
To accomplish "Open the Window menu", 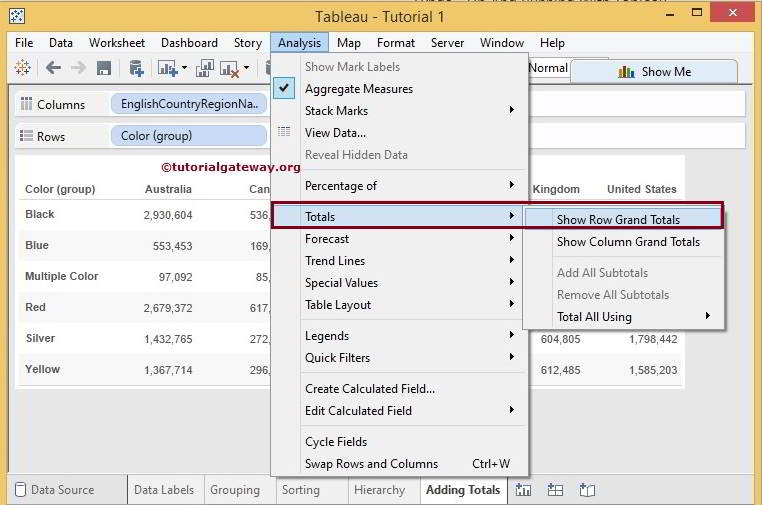I will pos(502,43).
